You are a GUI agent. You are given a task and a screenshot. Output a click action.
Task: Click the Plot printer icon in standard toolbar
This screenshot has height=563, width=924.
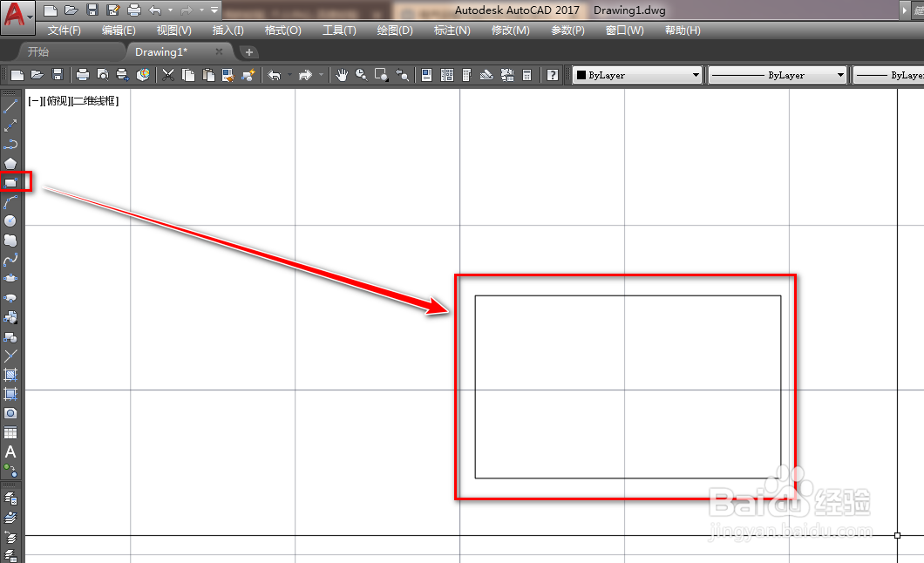point(83,75)
